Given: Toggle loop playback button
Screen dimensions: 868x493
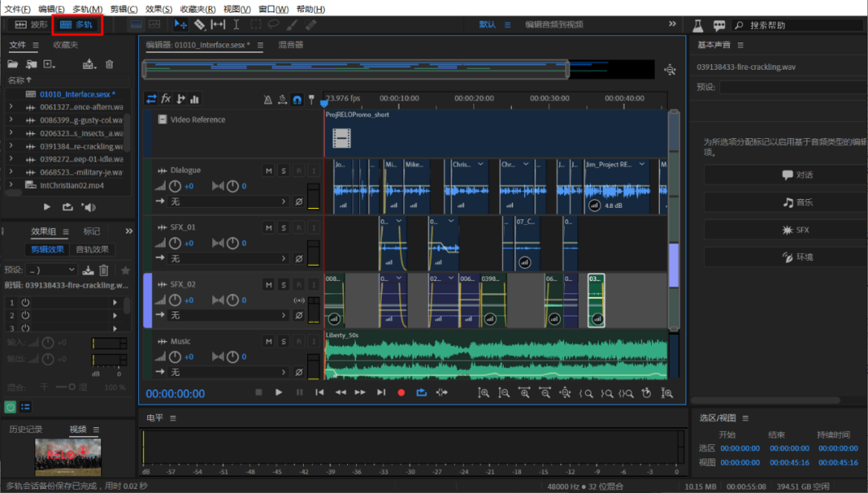Looking at the screenshot, I should (421, 393).
